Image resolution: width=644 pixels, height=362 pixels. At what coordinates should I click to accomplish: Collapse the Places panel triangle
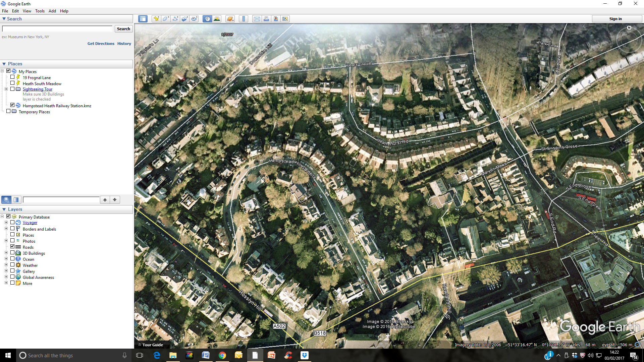pyautogui.click(x=4, y=64)
